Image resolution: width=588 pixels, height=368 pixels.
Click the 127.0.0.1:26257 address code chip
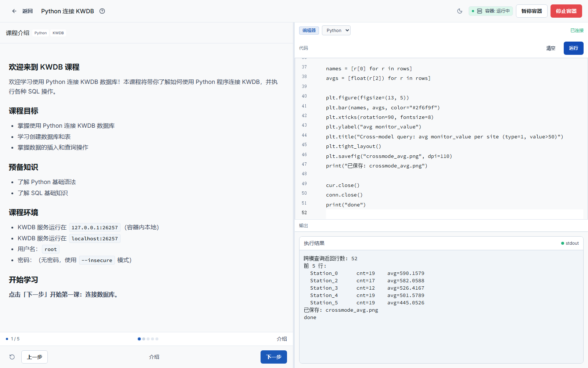point(95,228)
